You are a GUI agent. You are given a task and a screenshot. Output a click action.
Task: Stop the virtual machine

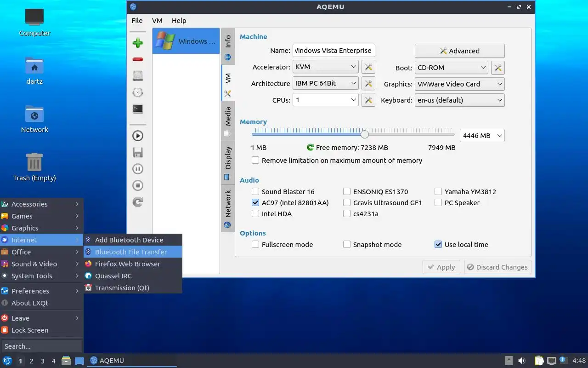coord(137,185)
